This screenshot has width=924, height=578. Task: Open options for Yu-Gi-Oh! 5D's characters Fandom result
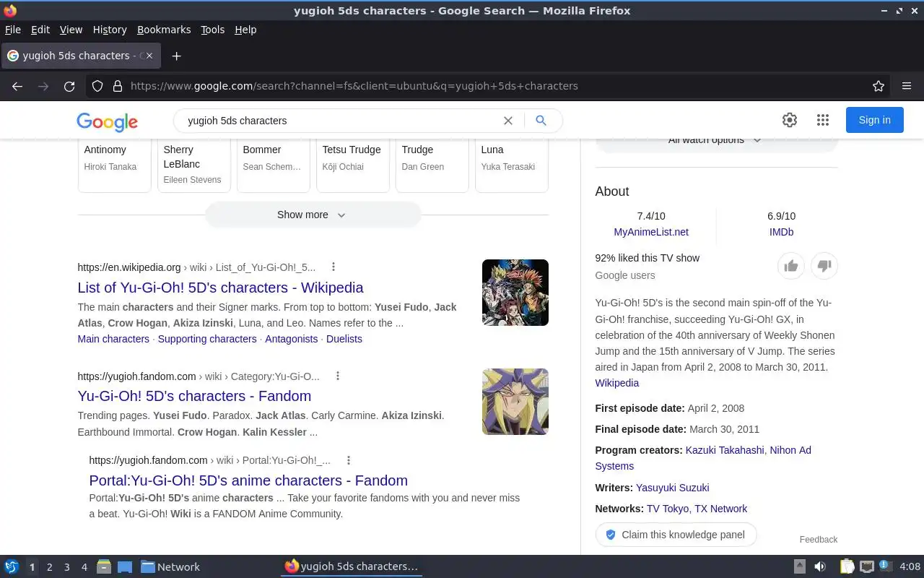point(337,376)
